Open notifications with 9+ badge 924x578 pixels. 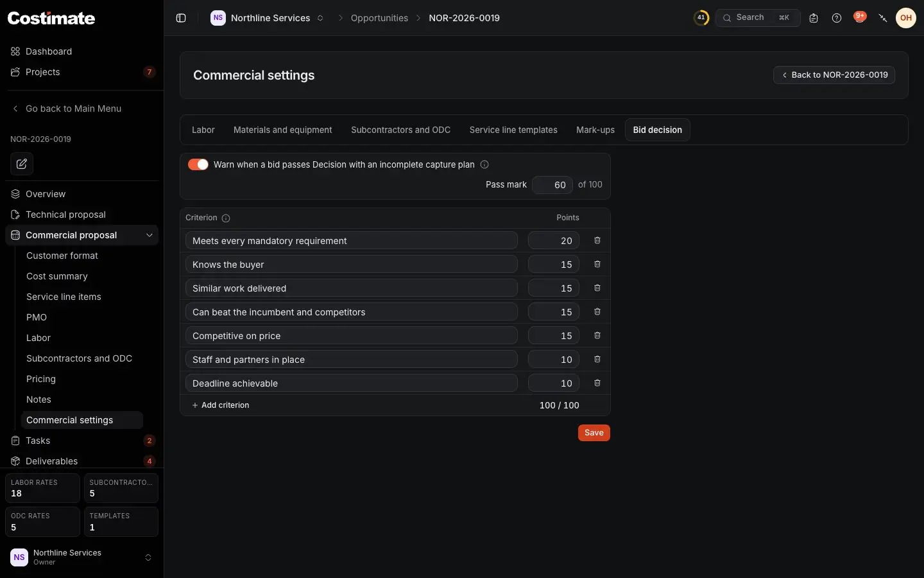(x=860, y=17)
